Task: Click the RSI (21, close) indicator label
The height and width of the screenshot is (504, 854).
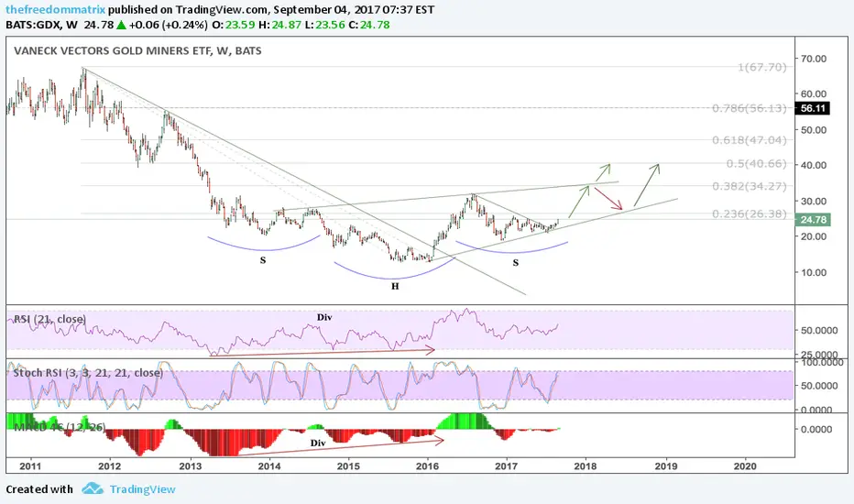Action: [x=49, y=319]
